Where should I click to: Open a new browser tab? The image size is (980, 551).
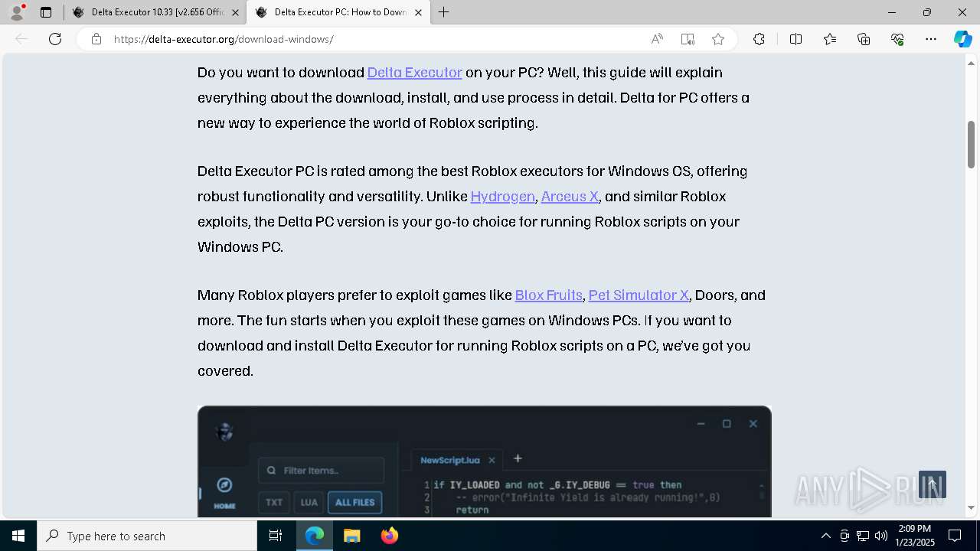444,12
